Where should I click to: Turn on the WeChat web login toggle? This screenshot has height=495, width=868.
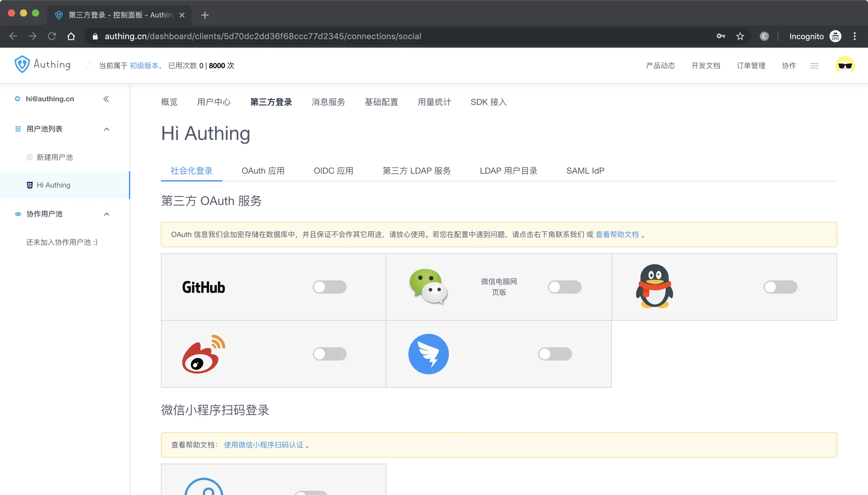pyautogui.click(x=565, y=287)
